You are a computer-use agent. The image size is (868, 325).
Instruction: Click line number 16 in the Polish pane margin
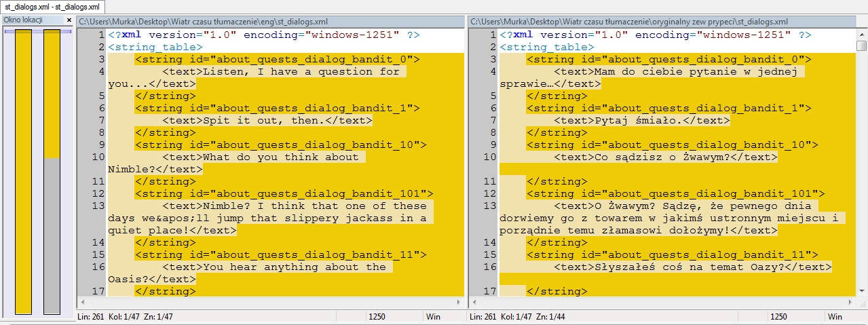pos(489,267)
